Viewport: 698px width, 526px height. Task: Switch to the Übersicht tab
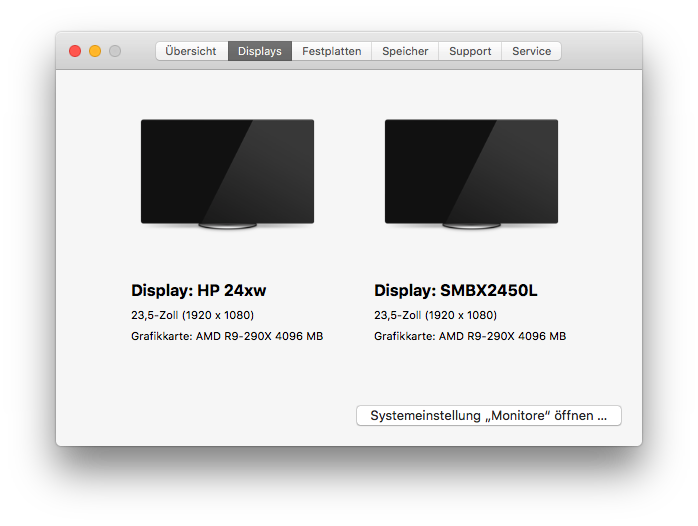click(x=192, y=51)
